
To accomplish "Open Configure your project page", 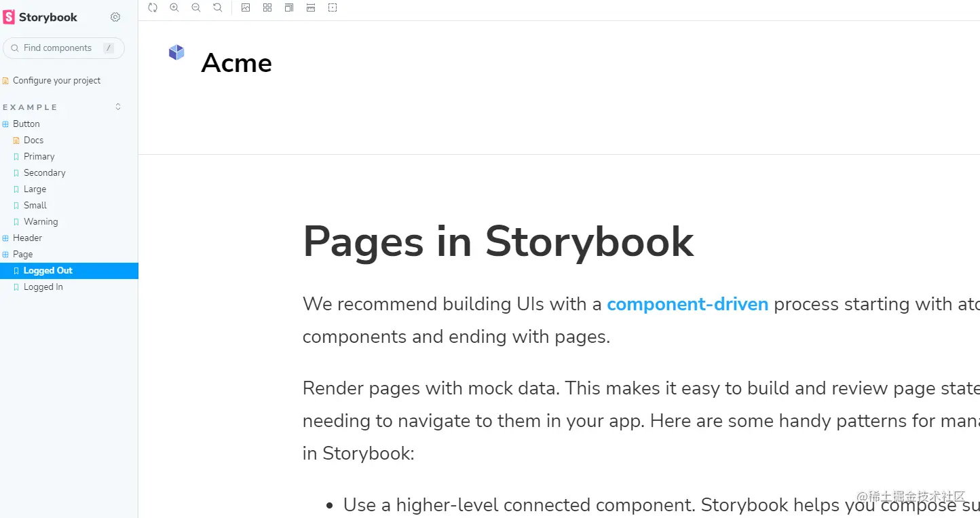I will [x=56, y=80].
